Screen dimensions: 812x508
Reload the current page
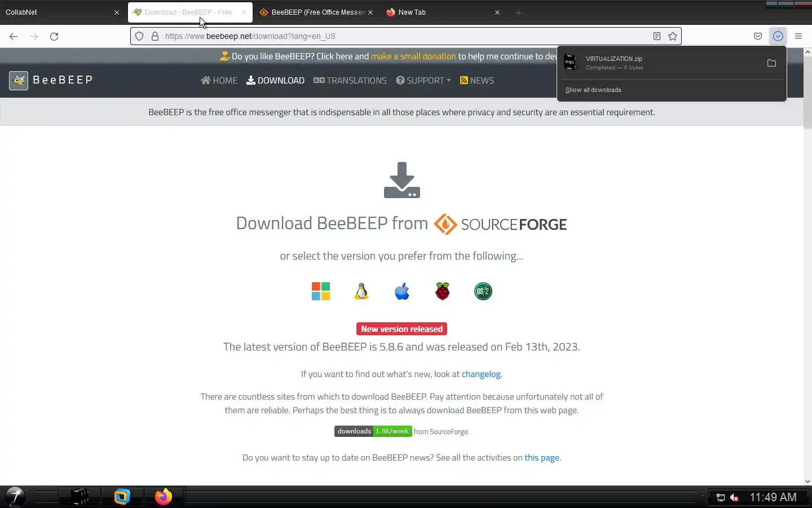[54, 36]
